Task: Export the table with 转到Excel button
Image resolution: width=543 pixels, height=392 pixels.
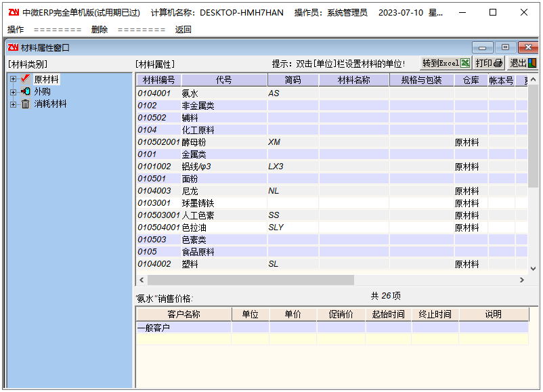Action: 446,63
